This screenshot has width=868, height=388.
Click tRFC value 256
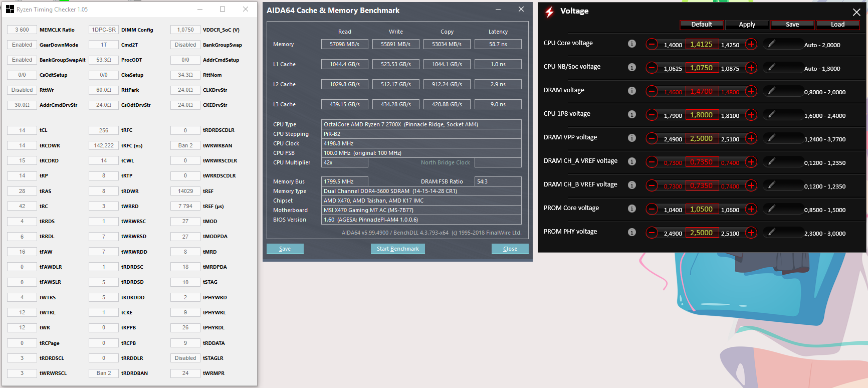click(x=104, y=130)
